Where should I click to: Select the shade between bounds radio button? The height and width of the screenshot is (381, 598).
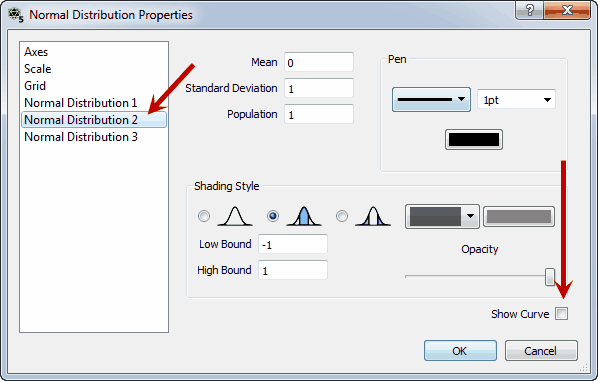click(x=273, y=216)
